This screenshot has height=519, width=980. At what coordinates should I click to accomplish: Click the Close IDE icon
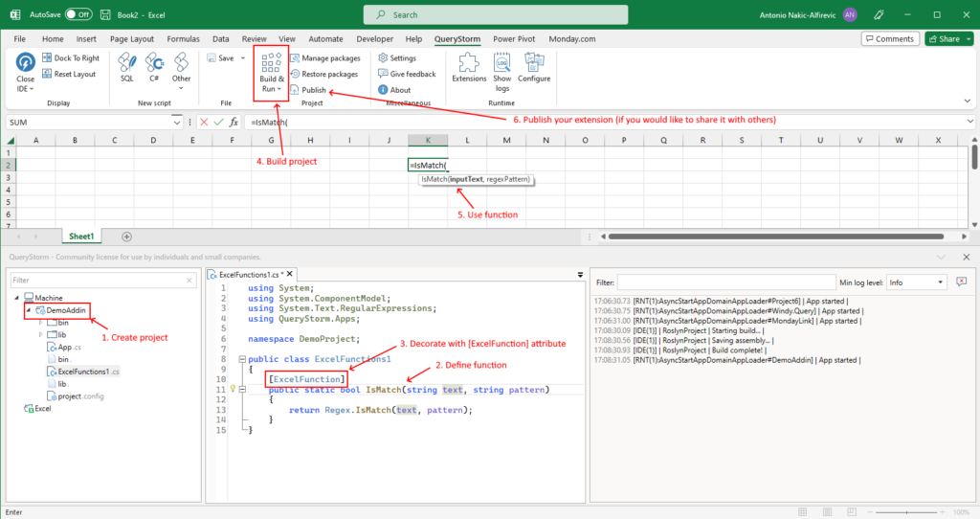coord(25,69)
